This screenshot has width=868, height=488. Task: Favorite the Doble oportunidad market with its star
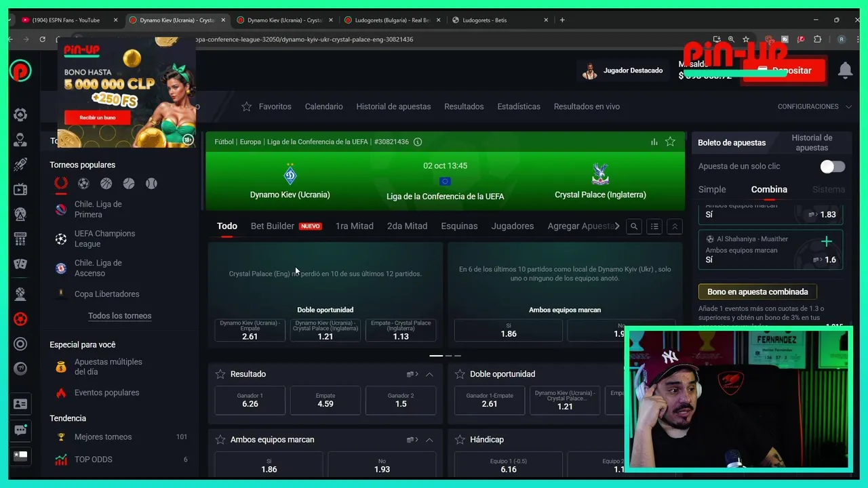[x=460, y=374]
